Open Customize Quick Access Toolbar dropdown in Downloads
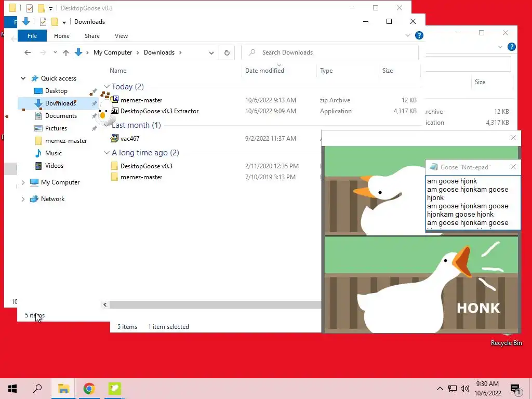532x399 pixels. click(64, 22)
